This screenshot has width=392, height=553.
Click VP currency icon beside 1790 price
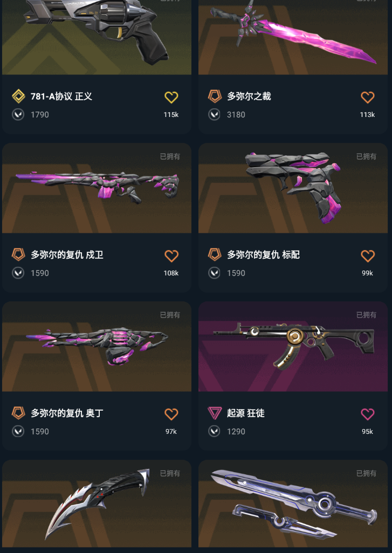(x=18, y=115)
